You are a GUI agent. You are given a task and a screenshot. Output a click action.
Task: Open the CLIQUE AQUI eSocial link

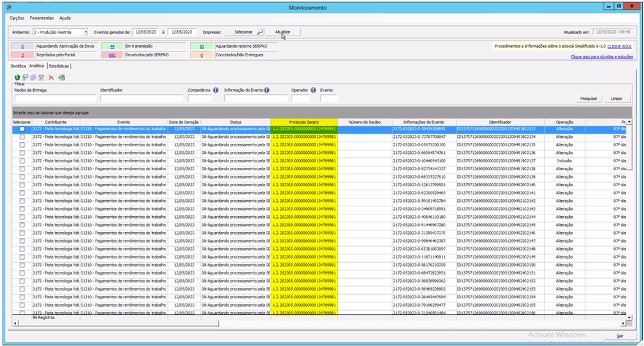[x=619, y=47]
